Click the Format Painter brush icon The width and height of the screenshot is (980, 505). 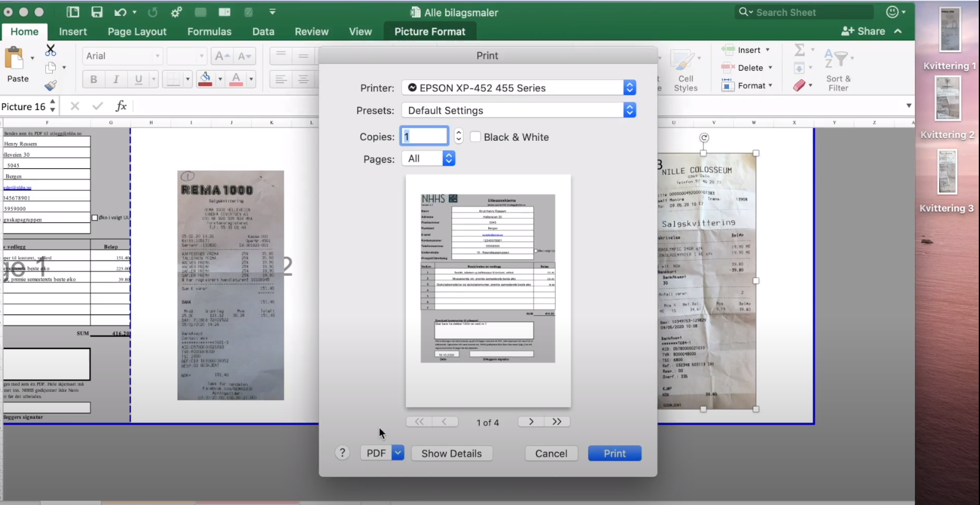tap(50, 85)
